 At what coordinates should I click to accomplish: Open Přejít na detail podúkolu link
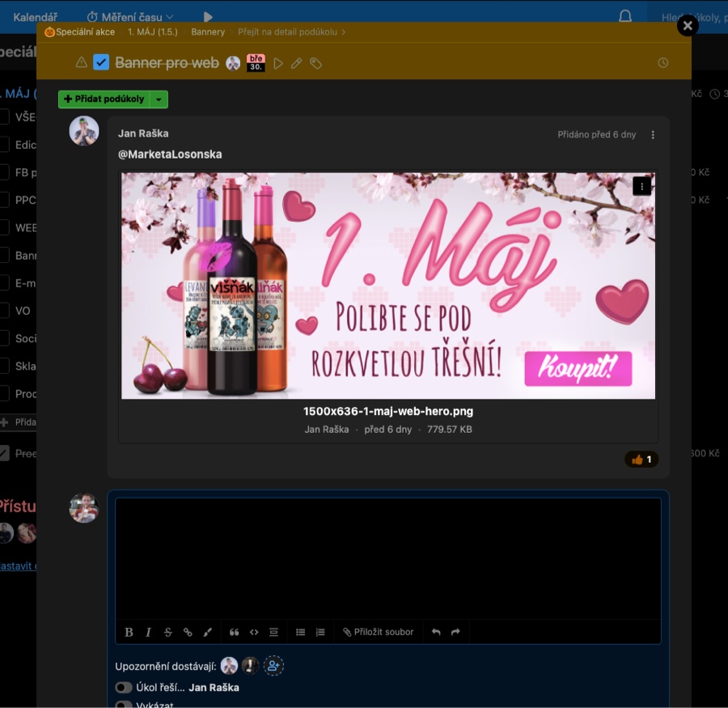click(x=291, y=32)
